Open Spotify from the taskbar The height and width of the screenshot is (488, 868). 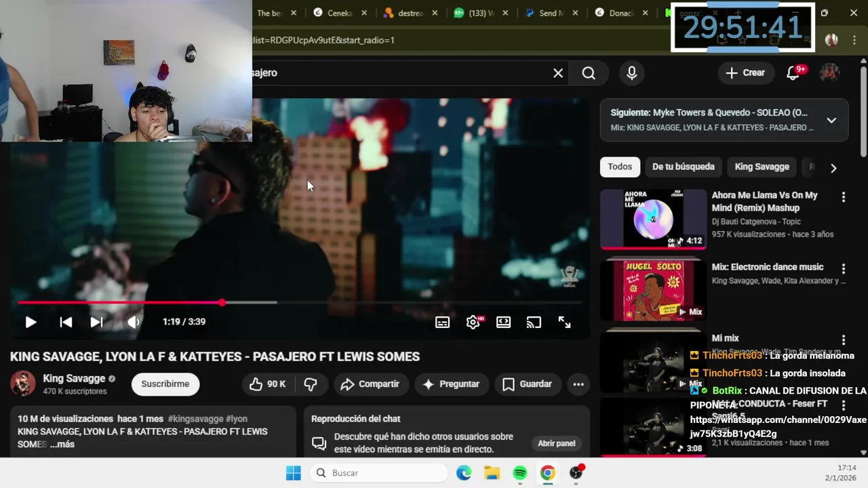519,473
